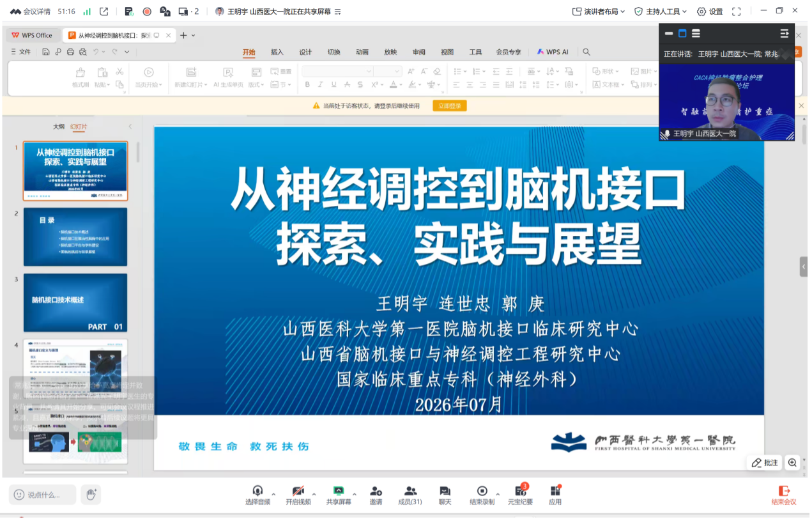Screen dimensions: 812x519
Task: Click the raise hand icon
Action: 91,493
